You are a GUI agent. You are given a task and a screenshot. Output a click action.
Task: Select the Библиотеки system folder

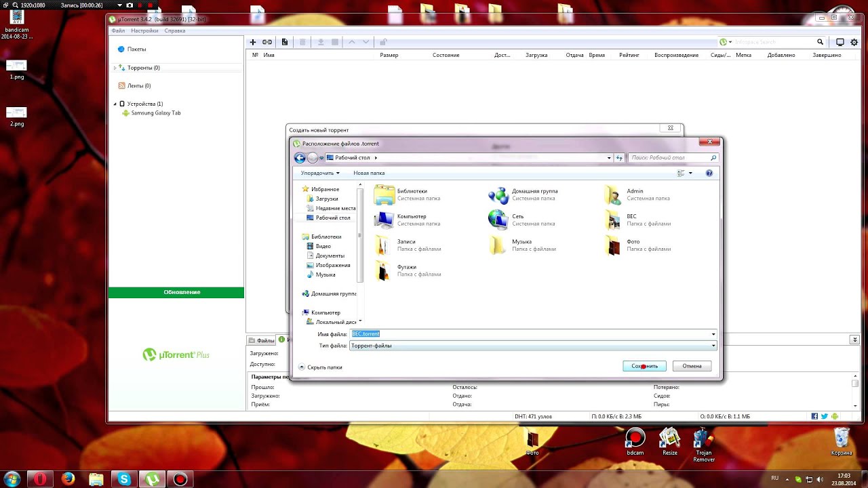pyautogui.click(x=408, y=195)
